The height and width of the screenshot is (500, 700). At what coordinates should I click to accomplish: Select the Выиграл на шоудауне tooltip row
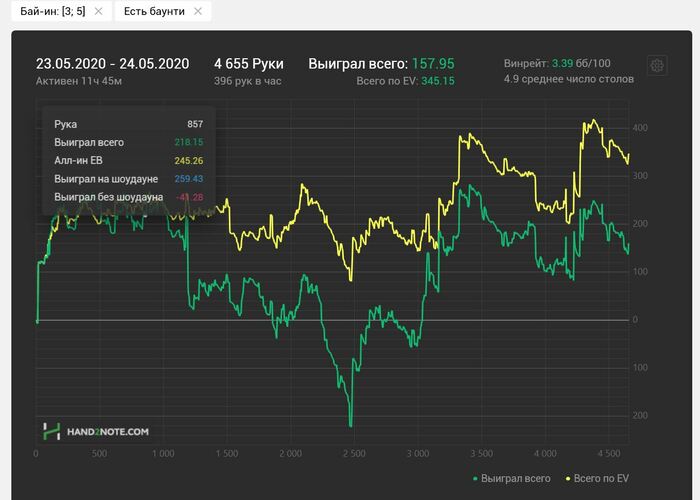[x=128, y=179]
